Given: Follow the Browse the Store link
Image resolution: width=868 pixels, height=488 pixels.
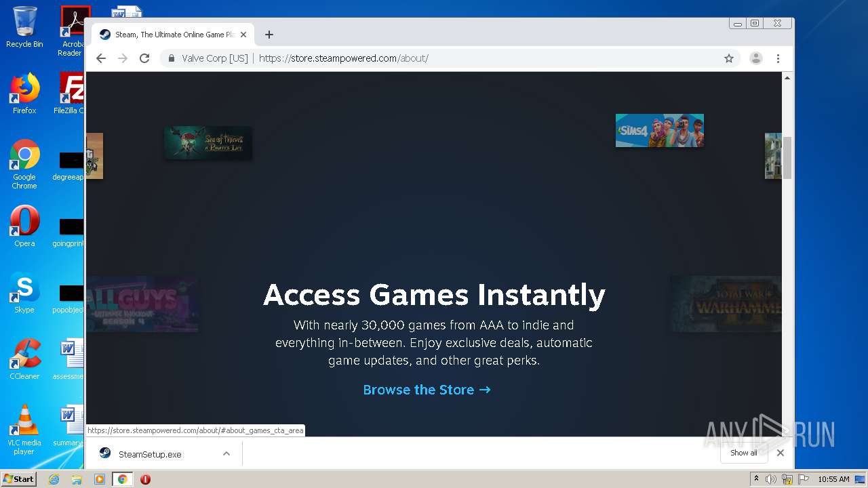Looking at the screenshot, I should tap(427, 390).
